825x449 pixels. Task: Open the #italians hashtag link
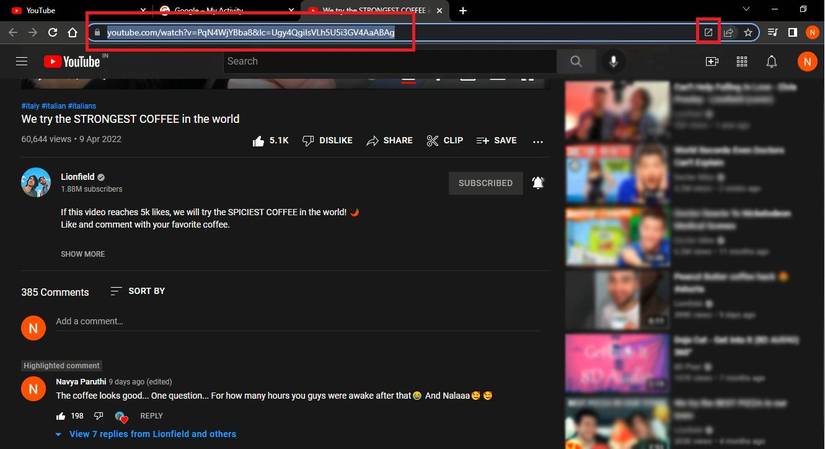click(82, 106)
